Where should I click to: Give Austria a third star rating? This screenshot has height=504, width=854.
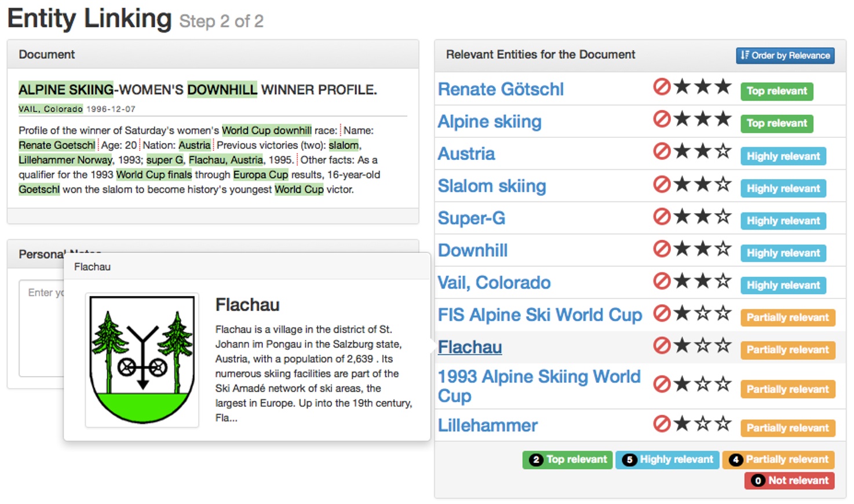(723, 152)
